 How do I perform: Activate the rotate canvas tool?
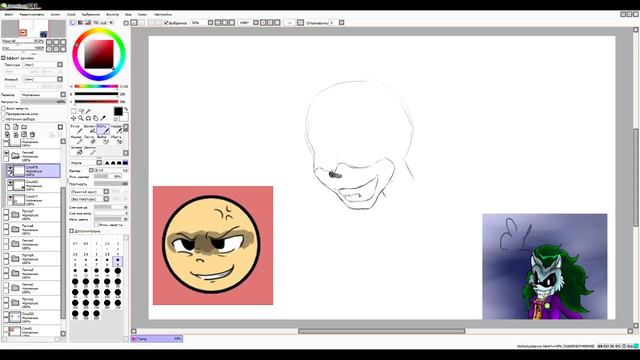coord(88,118)
